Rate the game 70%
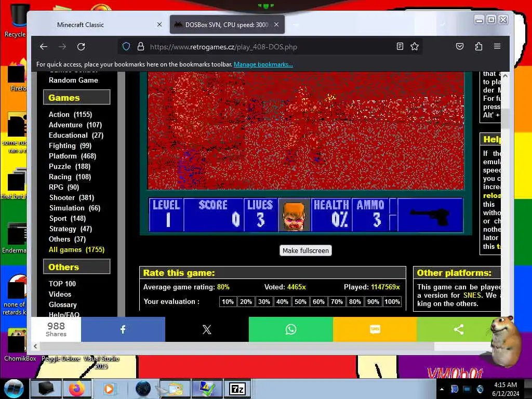Viewport: 532px width, 399px height. 337,302
